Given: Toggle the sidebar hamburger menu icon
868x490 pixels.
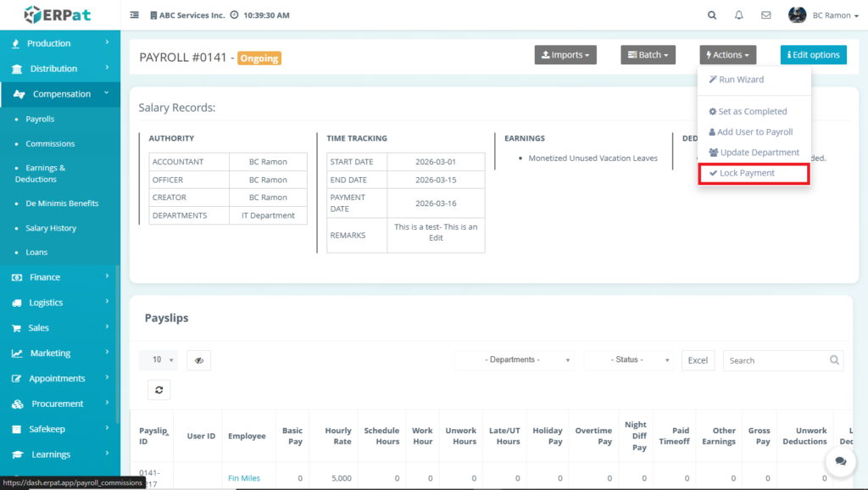Looking at the screenshot, I should [135, 15].
